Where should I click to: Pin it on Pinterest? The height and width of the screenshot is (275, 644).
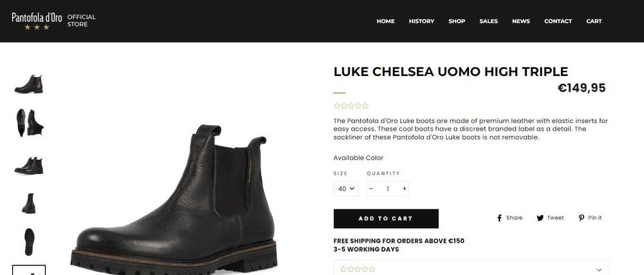pyautogui.click(x=590, y=218)
